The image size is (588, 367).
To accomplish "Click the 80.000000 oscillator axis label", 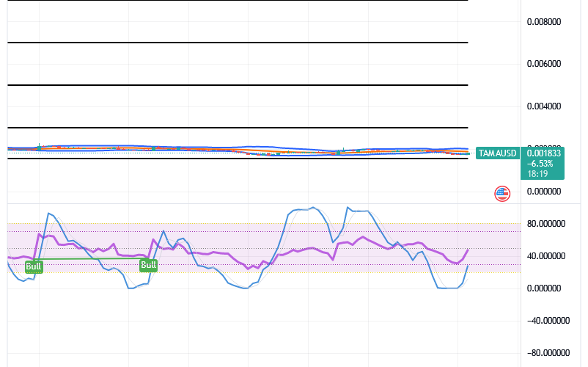I will point(546,224).
